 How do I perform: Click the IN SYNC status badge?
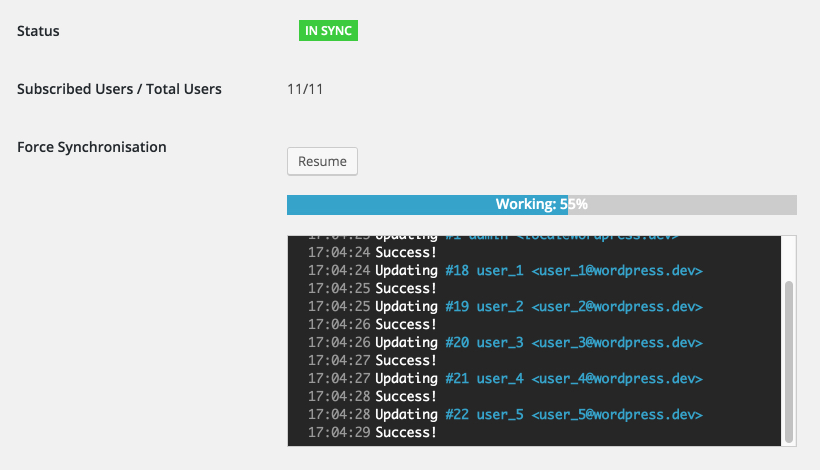(328, 30)
